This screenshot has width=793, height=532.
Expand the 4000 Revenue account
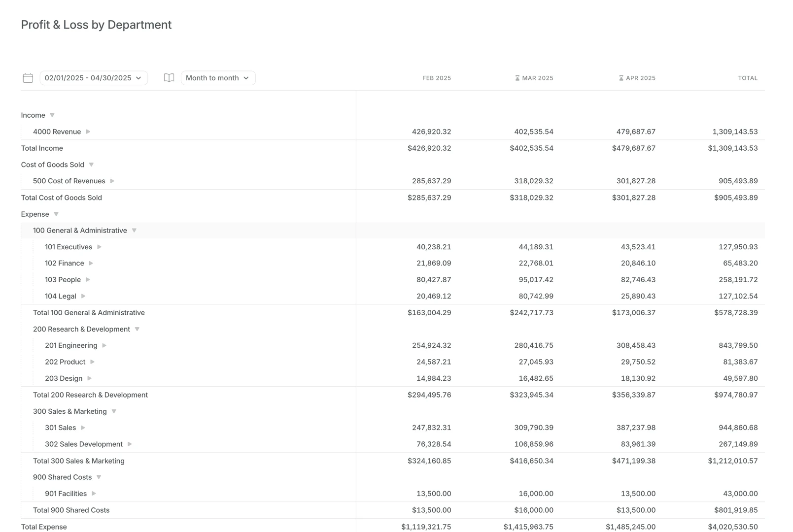[x=88, y=132]
